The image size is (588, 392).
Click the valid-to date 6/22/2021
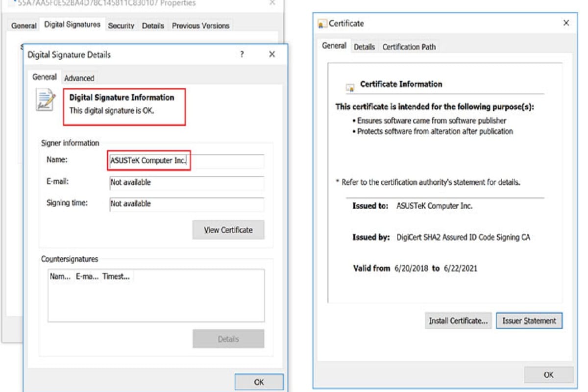tap(461, 269)
